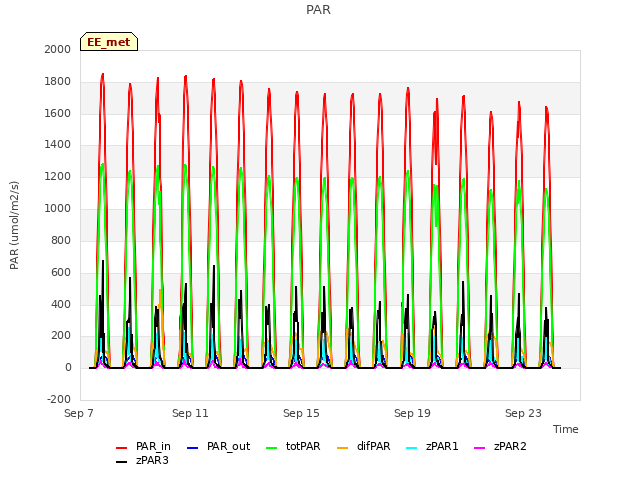Click the Sep 7 x-axis tick label
The image size is (640, 480).
point(79,413)
